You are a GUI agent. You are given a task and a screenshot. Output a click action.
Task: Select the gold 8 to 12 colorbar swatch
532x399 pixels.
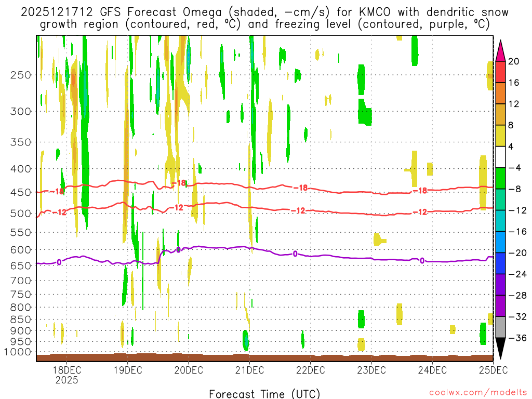pos(500,115)
